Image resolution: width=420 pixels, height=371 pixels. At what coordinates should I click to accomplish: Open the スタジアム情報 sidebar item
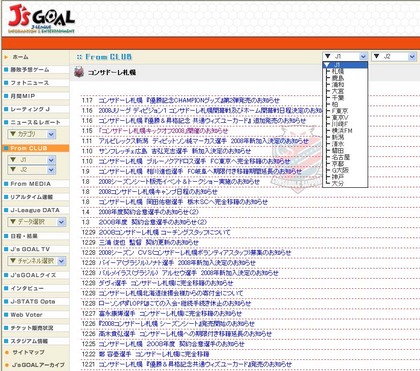[x=29, y=341]
